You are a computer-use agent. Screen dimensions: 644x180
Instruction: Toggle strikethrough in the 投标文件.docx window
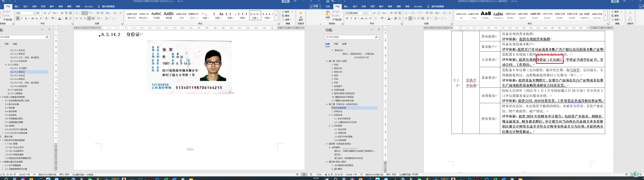click(33, 18)
